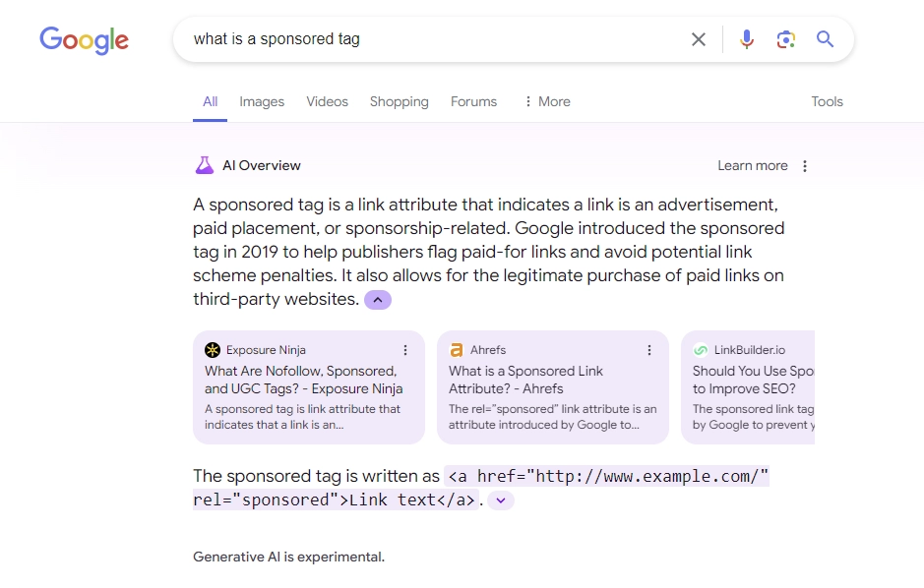
Task: Open the More search filters dropdown
Action: [547, 102]
